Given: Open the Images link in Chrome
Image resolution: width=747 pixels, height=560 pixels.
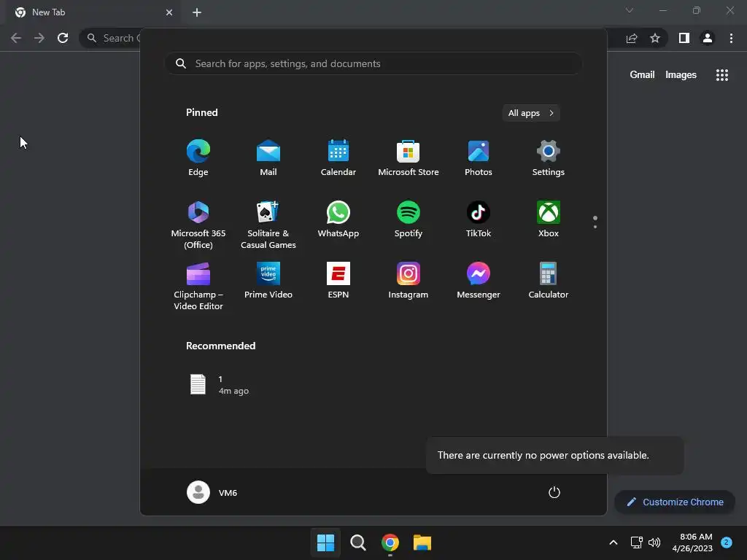Looking at the screenshot, I should point(681,75).
